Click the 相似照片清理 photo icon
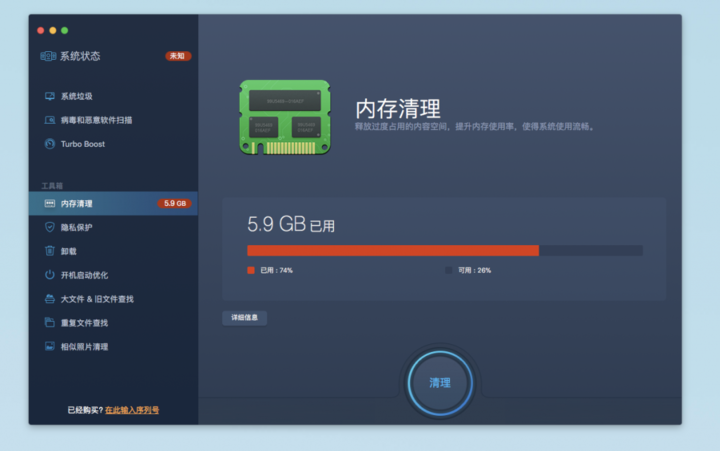Viewport: 720px width, 451px height. click(49, 347)
